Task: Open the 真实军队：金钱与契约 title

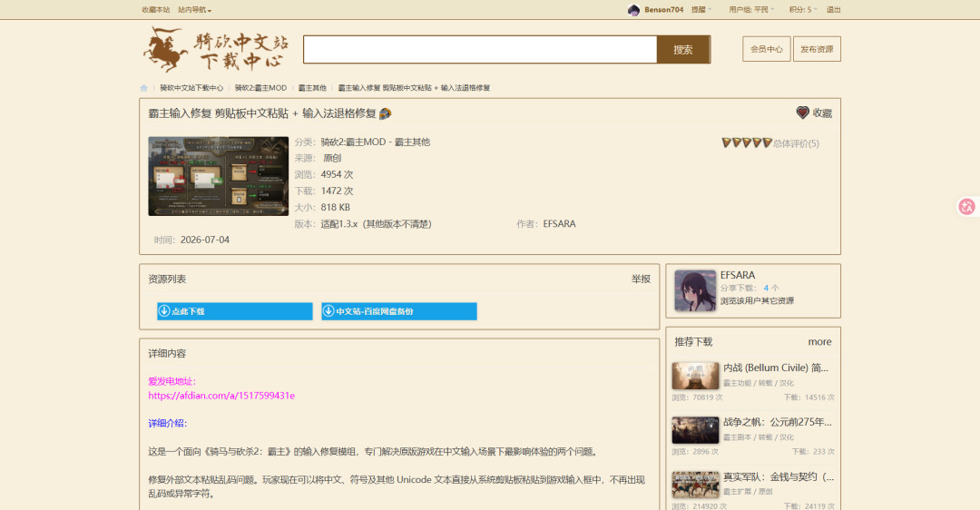Action: 779,476
